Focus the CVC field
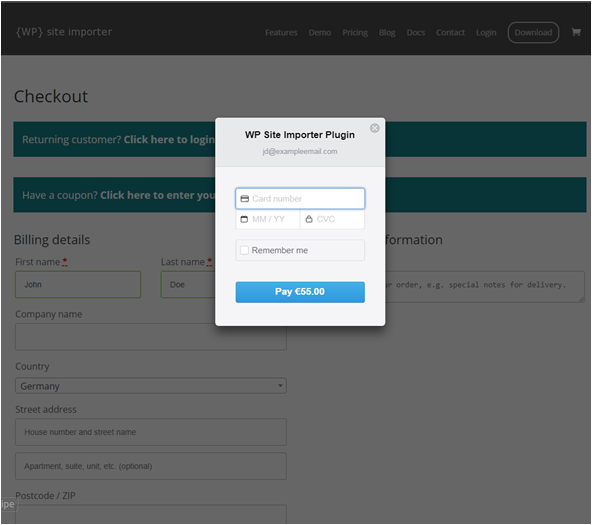Image resolution: width=592 pixels, height=525 pixels. pyautogui.click(x=333, y=219)
